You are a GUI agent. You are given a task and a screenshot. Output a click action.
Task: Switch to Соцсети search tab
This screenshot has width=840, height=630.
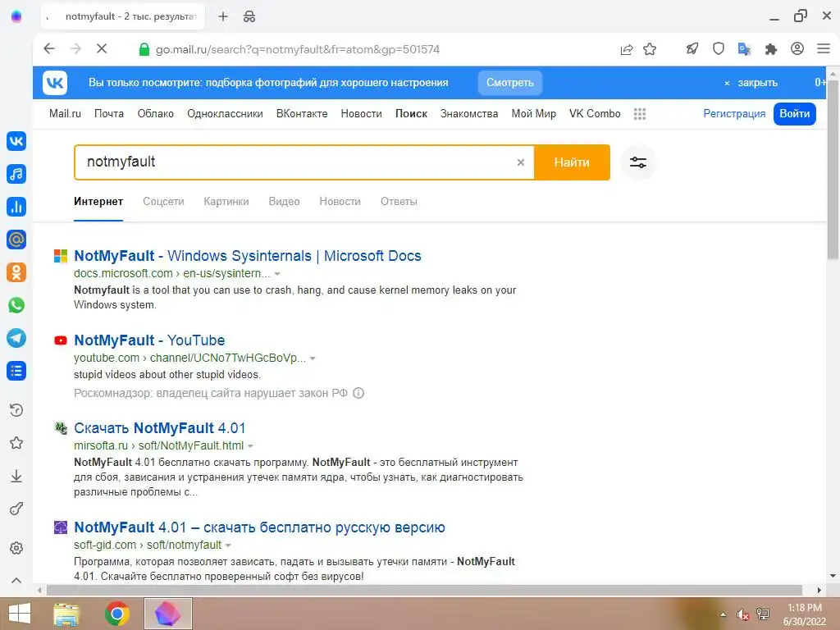(163, 202)
